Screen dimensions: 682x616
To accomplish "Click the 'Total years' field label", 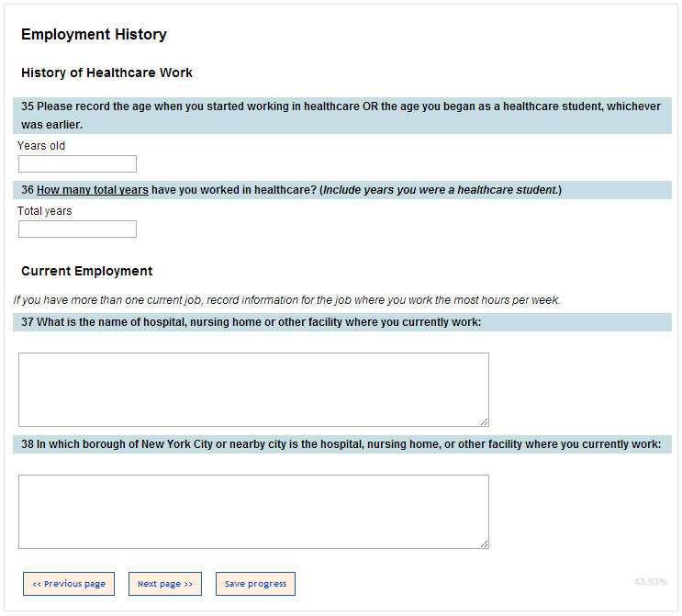I will coord(44,211).
